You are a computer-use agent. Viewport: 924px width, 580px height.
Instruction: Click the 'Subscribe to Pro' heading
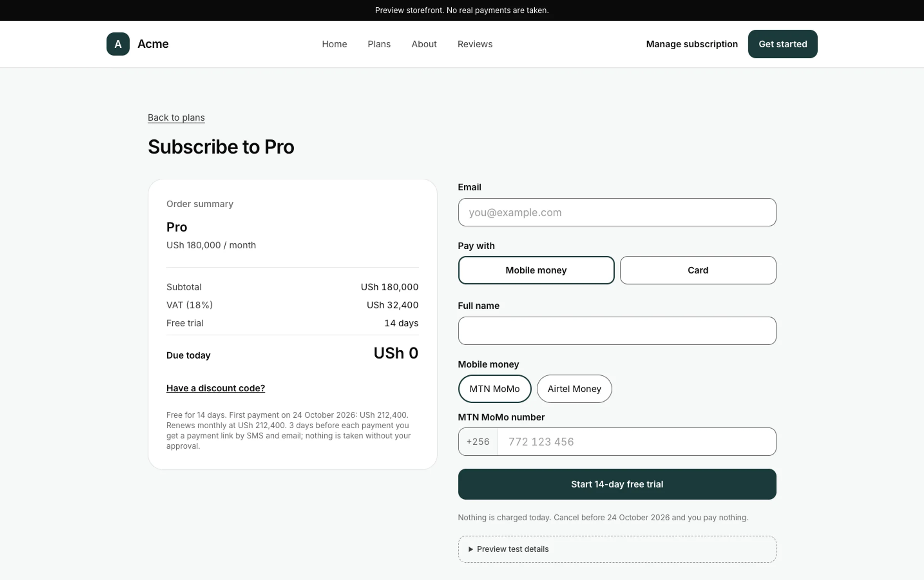pyautogui.click(x=221, y=147)
